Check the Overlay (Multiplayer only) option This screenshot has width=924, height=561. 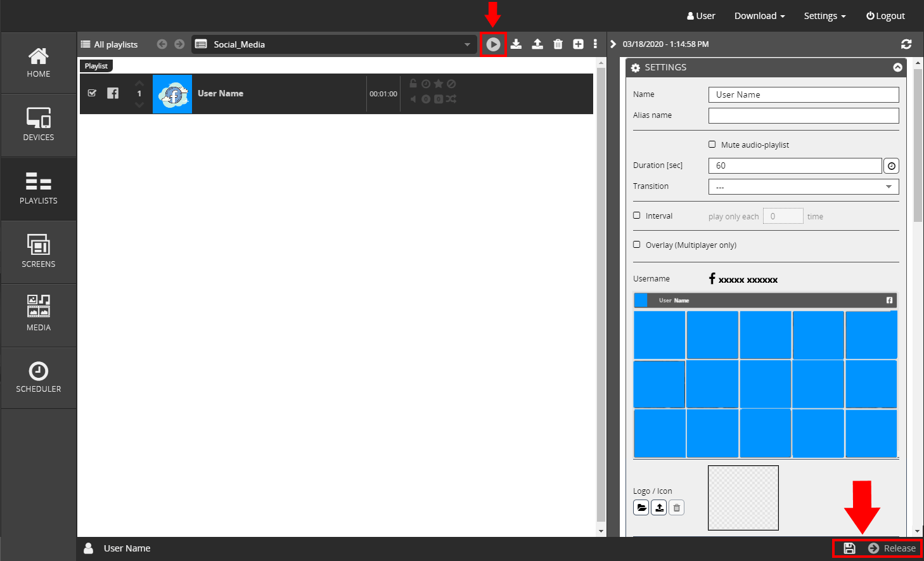(x=637, y=245)
